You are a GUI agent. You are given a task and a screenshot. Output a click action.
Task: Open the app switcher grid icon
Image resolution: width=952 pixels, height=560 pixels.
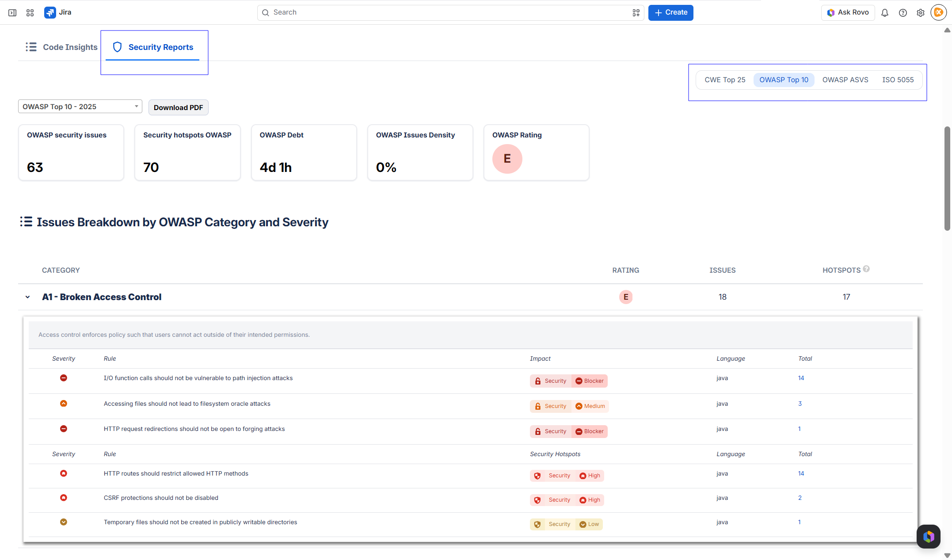[30, 13]
